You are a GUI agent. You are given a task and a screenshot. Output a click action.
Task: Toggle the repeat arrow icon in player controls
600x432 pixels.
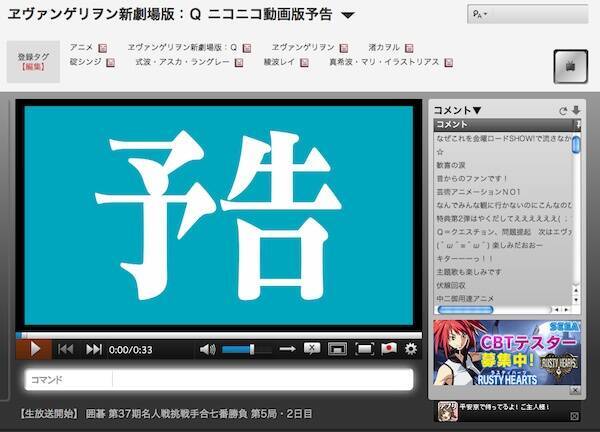click(287, 349)
